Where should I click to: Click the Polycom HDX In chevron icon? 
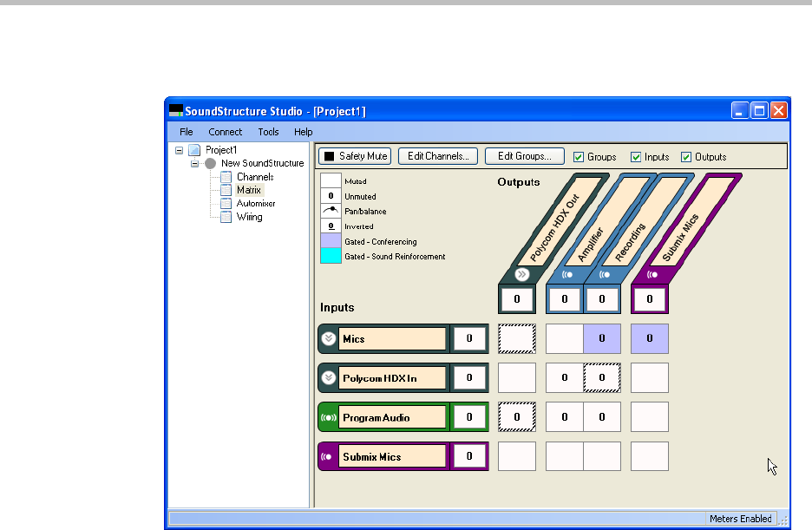click(329, 377)
